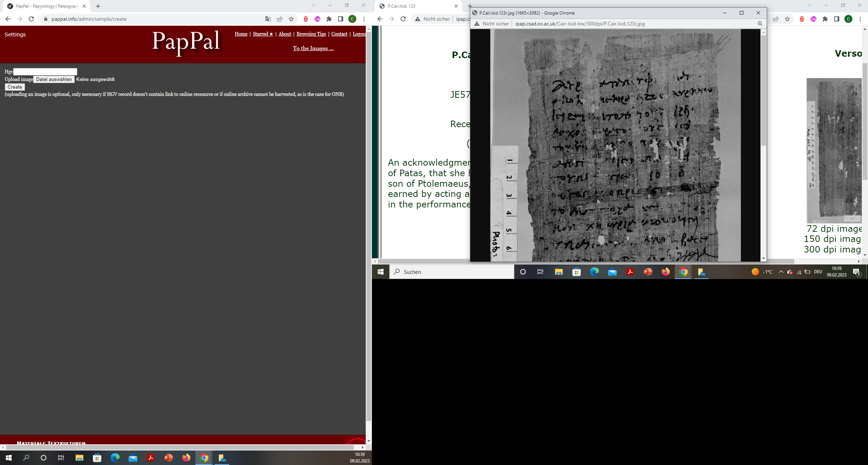The image size is (868, 465).
Task: Open the 150 dpi image link
Action: click(832, 239)
